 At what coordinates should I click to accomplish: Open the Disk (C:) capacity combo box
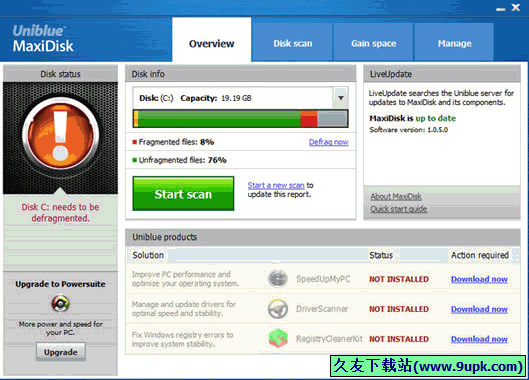click(x=240, y=98)
